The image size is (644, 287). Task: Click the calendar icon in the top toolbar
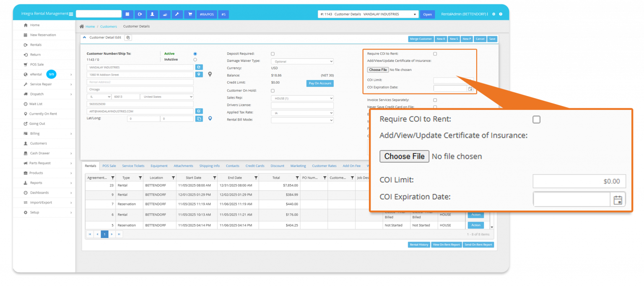pos(127,14)
